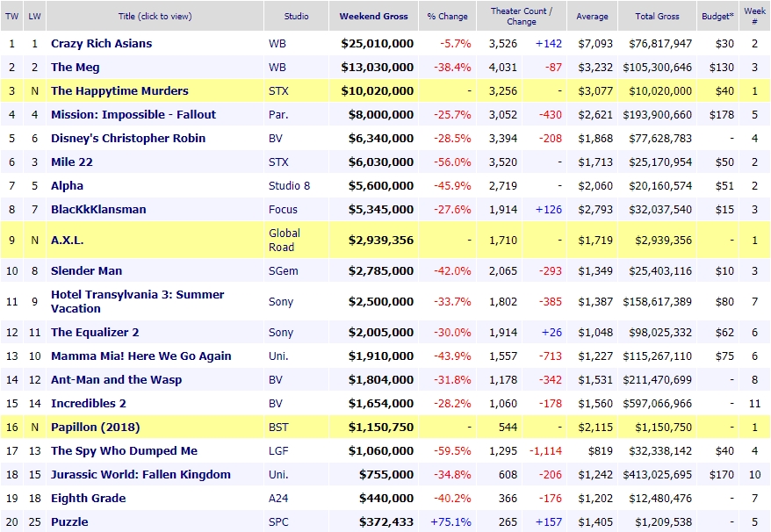The width and height of the screenshot is (771, 532).
Task: Select the $819 average value
Action: [601, 451]
